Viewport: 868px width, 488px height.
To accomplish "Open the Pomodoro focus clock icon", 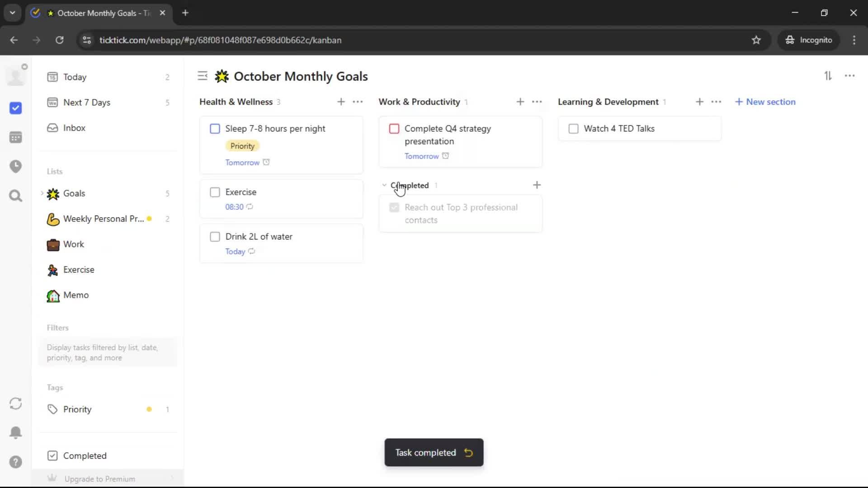I will [x=15, y=166].
